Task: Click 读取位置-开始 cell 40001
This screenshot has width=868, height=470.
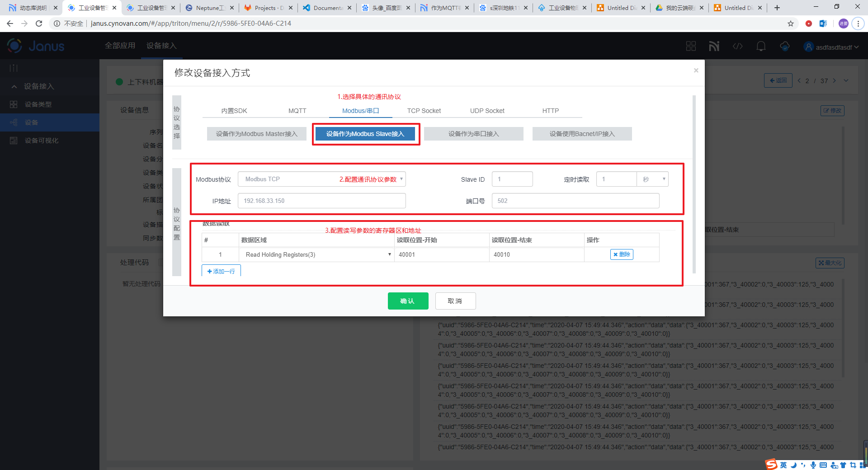Action: point(441,254)
